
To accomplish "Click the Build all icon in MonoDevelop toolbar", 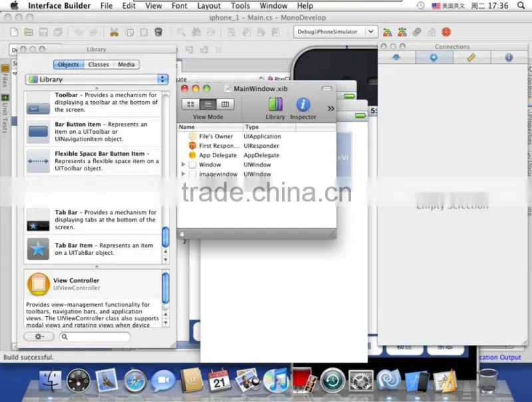I will [x=388, y=32].
